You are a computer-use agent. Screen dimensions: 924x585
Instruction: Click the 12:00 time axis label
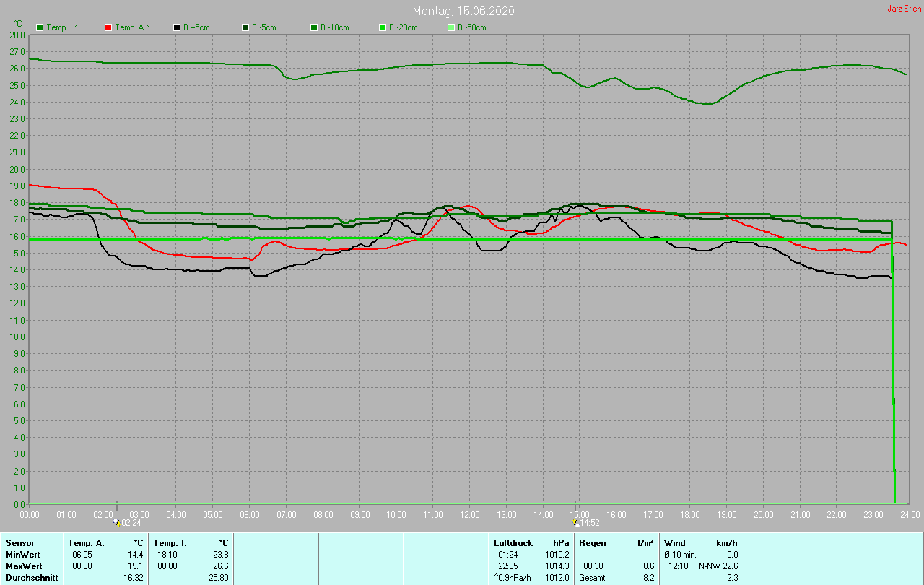(470, 515)
